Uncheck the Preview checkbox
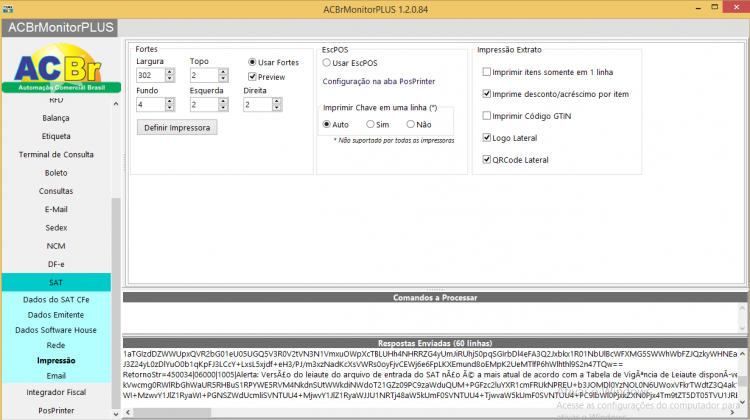This screenshot has height=420, width=750. pos(252,77)
